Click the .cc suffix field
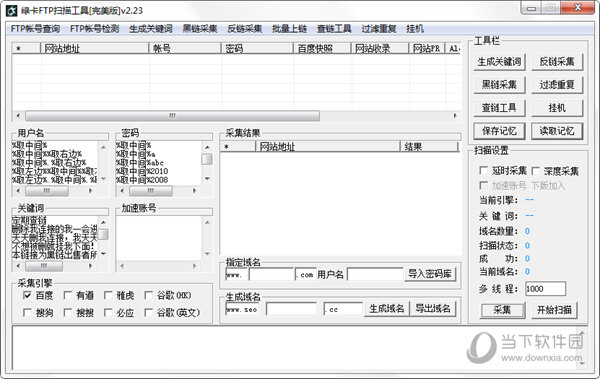The width and height of the screenshot is (600, 379). pyautogui.click(x=343, y=309)
